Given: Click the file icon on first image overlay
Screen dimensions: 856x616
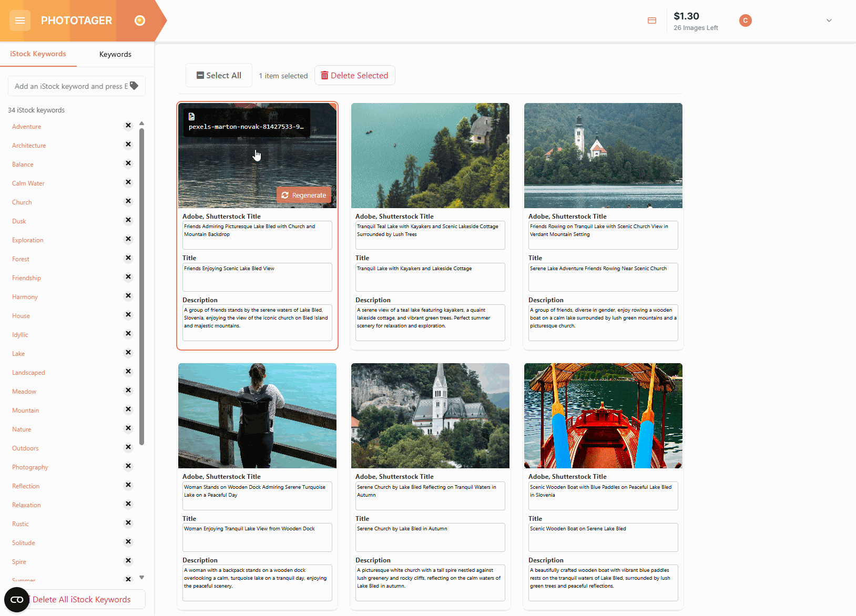Looking at the screenshot, I should [191, 117].
